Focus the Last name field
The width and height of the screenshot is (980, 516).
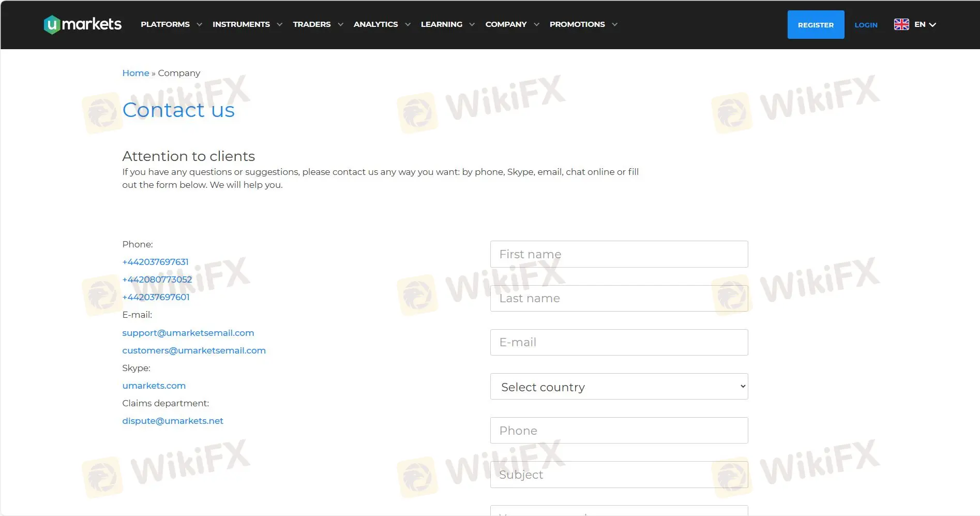[619, 298]
